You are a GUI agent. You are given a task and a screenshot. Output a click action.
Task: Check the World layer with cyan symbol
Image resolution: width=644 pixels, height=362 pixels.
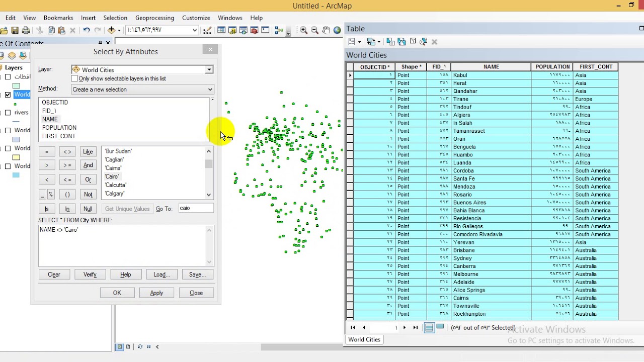pos(8,166)
